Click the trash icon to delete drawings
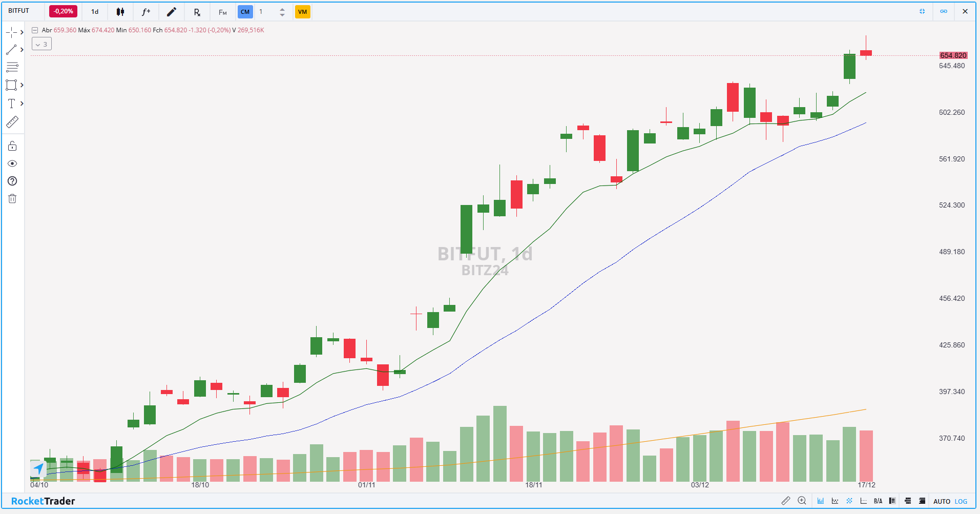Screen dimensions: 980x514 [x=12, y=199]
